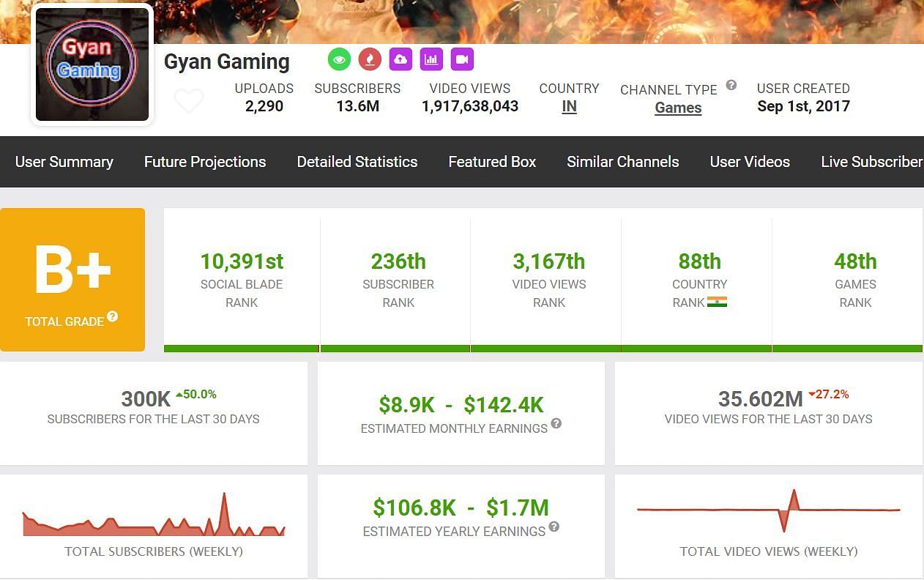Image resolution: width=924 pixels, height=580 pixels.
Task: Click help icon beside Estimated Yearly Earnings
Action: [x=554, y=527]
